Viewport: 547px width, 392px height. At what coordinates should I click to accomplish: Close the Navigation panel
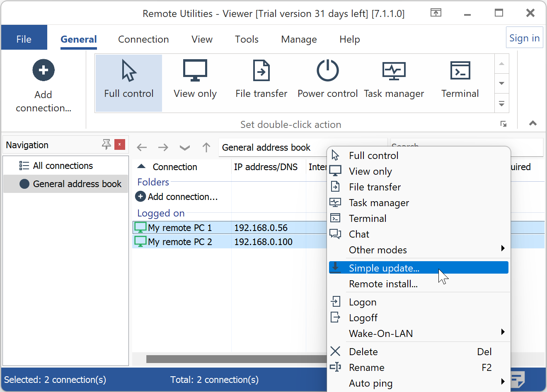pyautogui.click(x=119, y=144)
